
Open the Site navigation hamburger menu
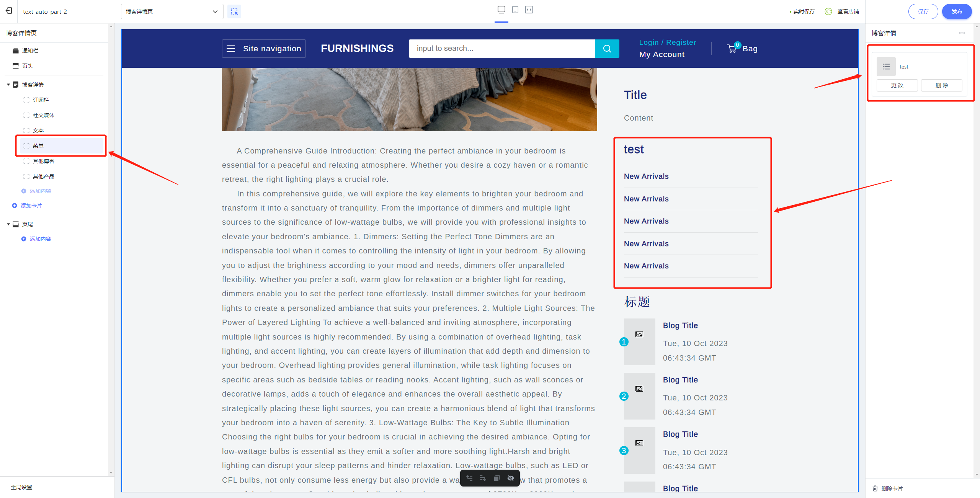(264, 49)
